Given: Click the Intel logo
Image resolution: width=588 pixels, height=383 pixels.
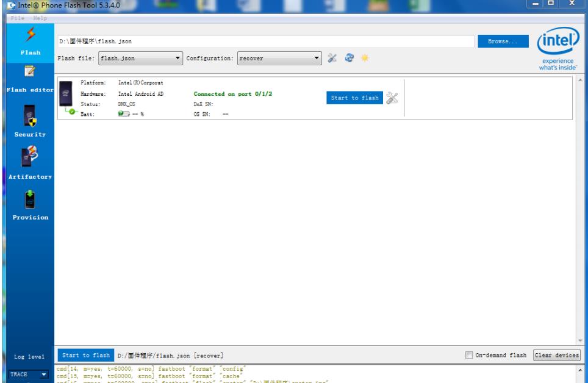Looking at the screenshot, I should pos(558,48).
